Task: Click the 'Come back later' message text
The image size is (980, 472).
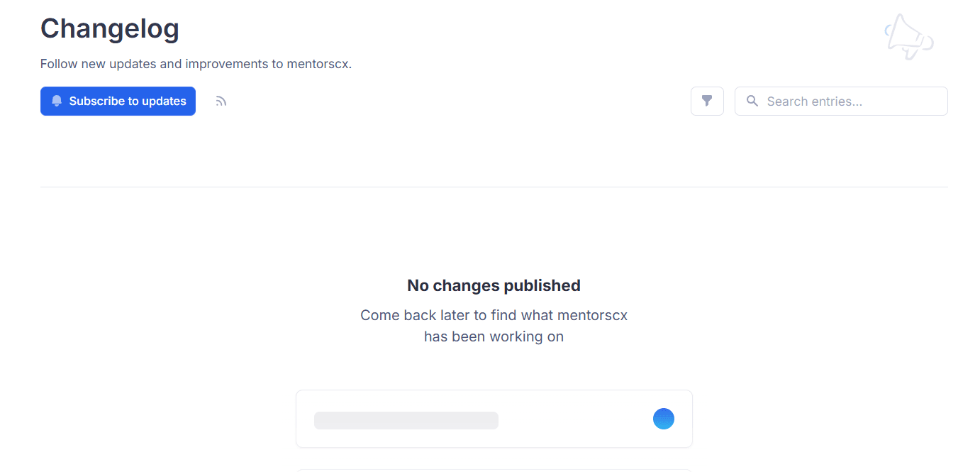Action: click(494, 326)
